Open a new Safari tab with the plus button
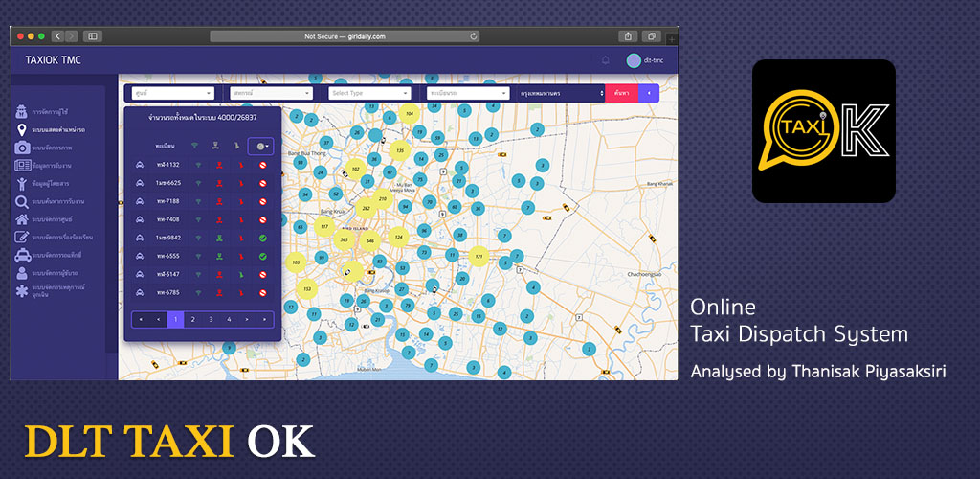 672,38
